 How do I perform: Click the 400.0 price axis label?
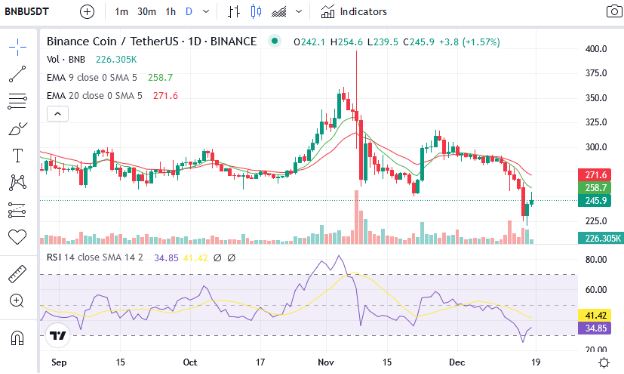point(596,49)
